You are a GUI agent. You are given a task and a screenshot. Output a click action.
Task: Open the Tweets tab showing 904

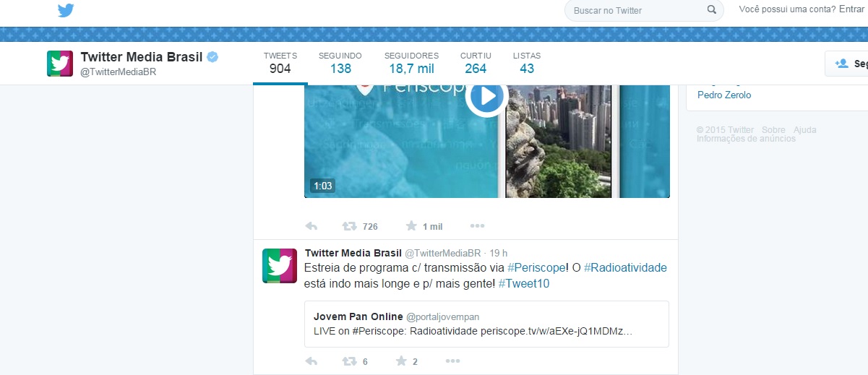[x=280, y=63]
